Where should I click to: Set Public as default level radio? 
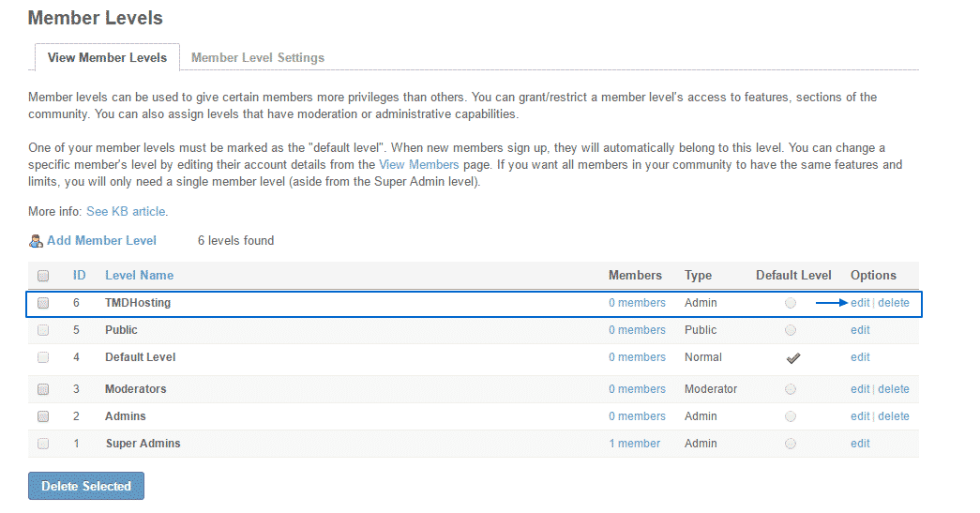[791, 330]
